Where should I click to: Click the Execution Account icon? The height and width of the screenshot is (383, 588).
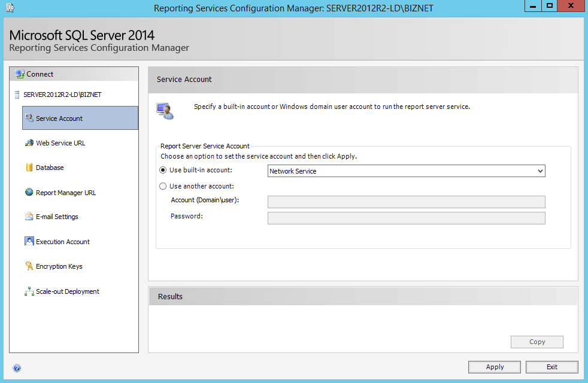coord(29,241)
